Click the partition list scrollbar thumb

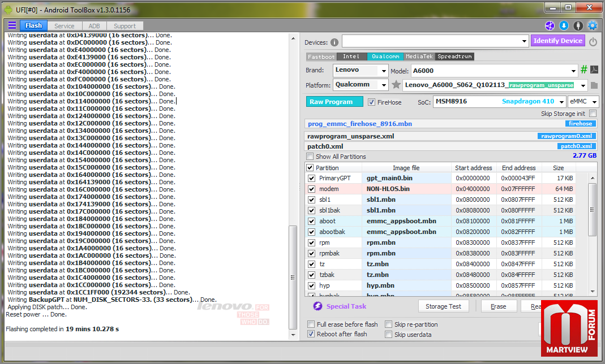[x=592, y=210]
